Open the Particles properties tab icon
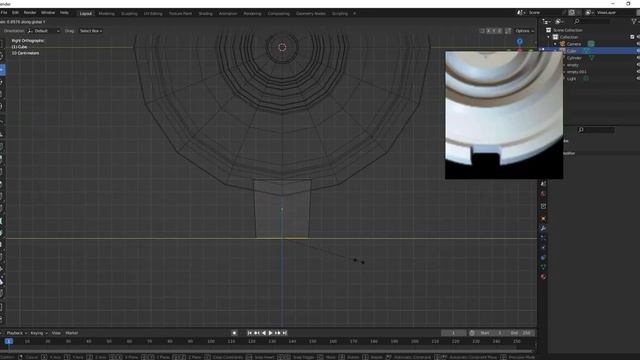This screenshot has width=640, height=360. [543, 238]
